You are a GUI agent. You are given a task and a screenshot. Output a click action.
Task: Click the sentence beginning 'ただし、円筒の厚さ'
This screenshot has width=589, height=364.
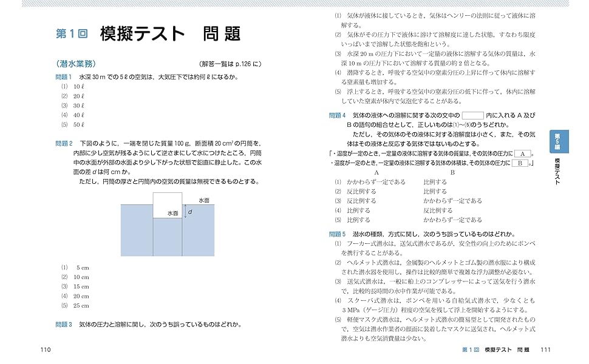(x=169, y=181)
